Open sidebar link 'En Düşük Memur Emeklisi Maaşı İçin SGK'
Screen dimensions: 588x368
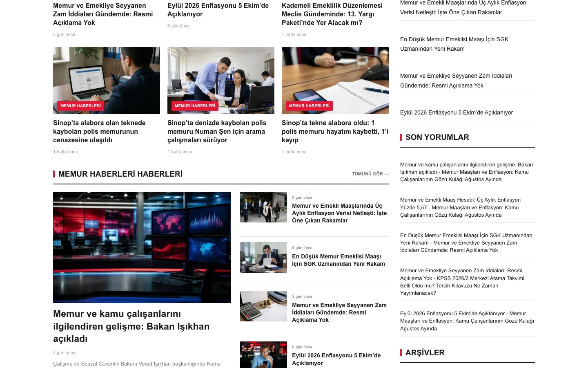[x=454, y=44]
